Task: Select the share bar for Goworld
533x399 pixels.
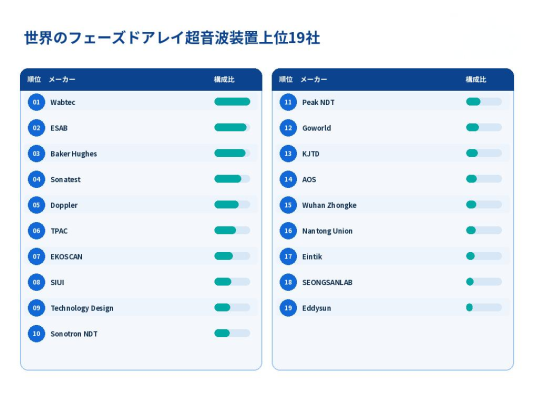Action: [484, 127]
